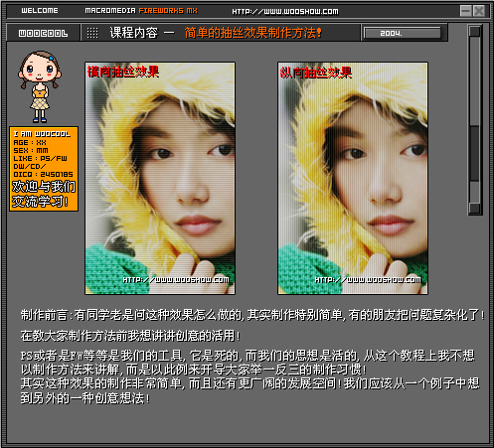The width and height of the screenshot is (494, 448).
Task: Click the orange I AM WOOCOOL info card
Action: tap(44, 169)
